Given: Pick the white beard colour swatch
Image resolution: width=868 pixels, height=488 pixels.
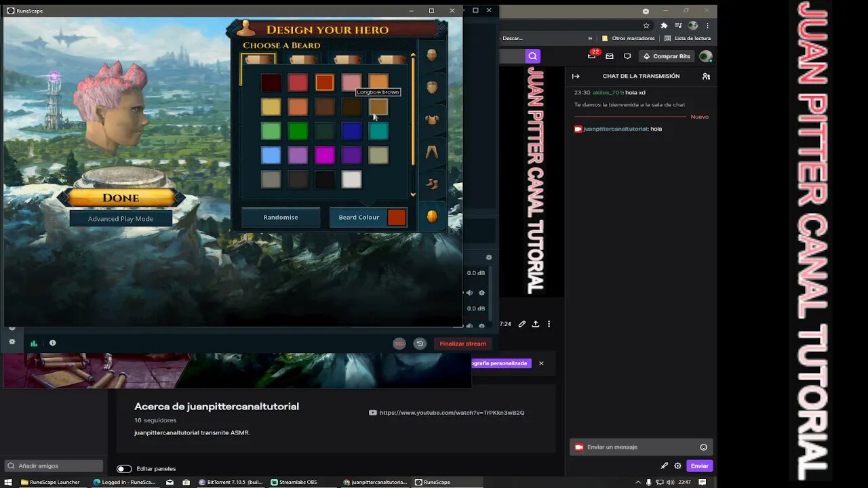Looking at the screenshot, I should (x=351, y=180).
